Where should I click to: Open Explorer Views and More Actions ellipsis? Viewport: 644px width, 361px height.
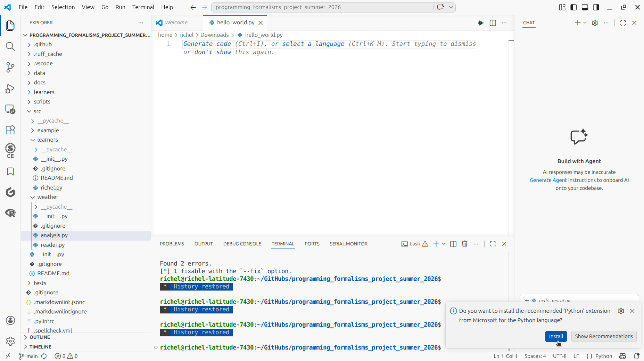point(141,23)
